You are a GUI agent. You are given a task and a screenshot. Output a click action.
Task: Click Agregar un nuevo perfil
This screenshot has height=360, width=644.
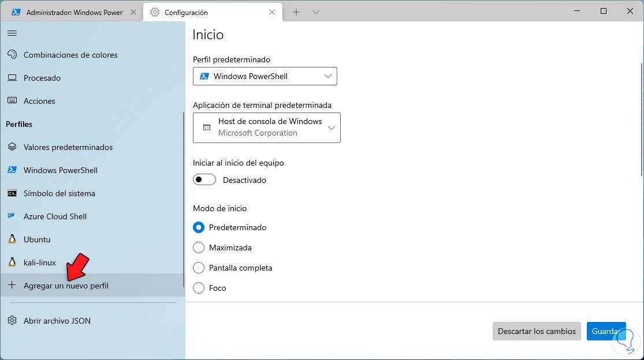pos(92,285)
